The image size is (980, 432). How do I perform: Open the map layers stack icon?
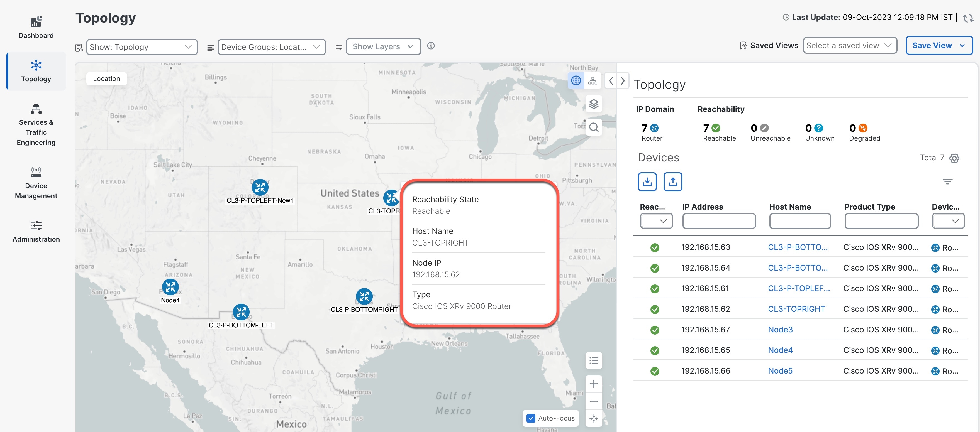tap(593, 104)
